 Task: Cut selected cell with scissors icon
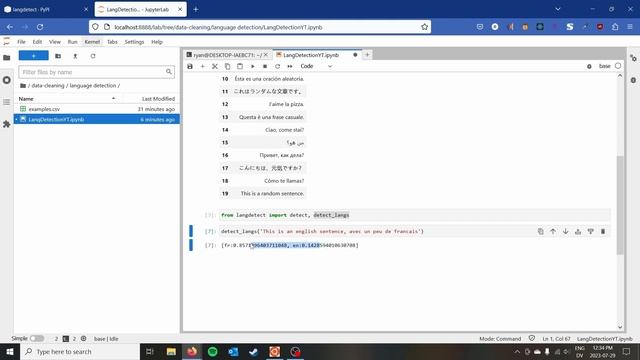coord(215,66)
